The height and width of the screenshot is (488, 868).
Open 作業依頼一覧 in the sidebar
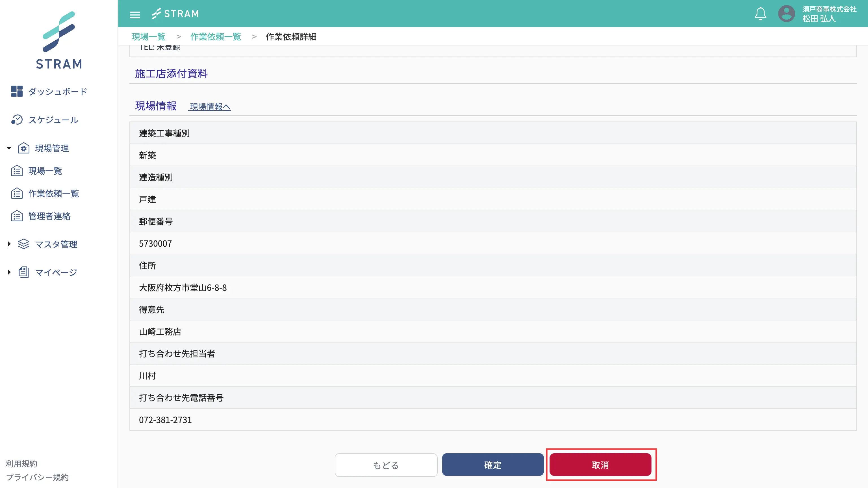click(x=53, y=194)
